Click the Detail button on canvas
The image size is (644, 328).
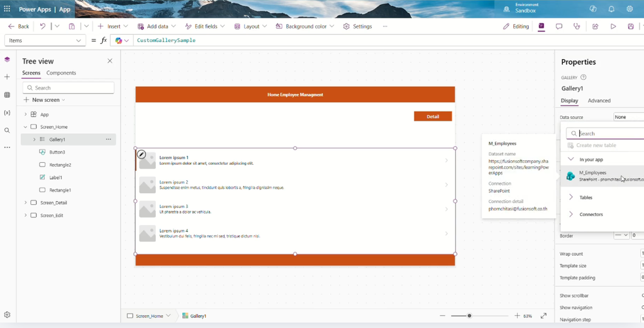(433, 116)
